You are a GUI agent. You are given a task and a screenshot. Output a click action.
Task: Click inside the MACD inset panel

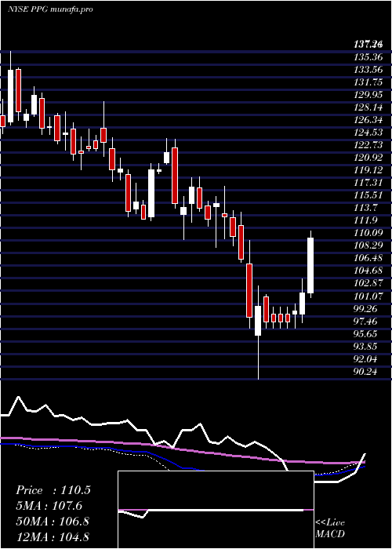[x=216, y=510]
